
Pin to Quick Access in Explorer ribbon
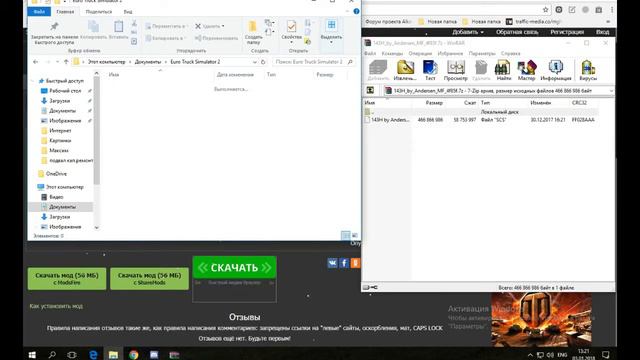[54, 32]
